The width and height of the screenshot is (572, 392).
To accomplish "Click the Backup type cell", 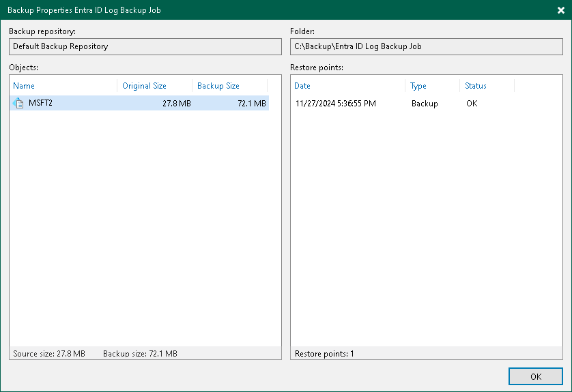I will [425, 104].
